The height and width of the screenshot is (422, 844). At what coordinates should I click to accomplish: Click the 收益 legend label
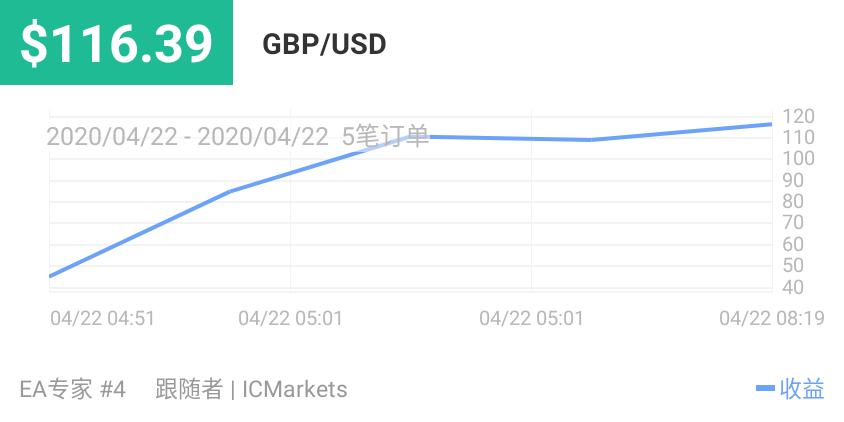coord(802,389)
